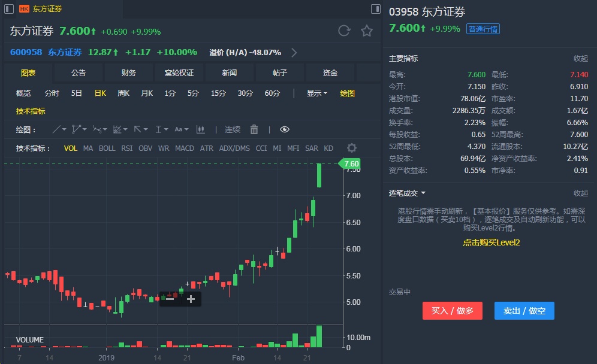Image resolution: width=597 pixels, height=364 pixels.
Task: Open indicator settings gear icon
Action: tap(352, 148)
